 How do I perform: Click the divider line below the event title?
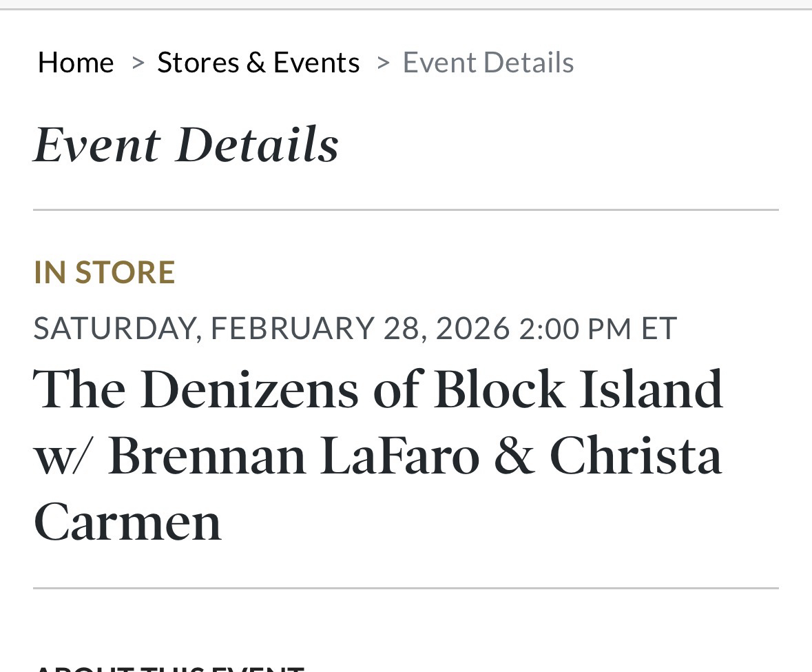click(x=406, y=588)
